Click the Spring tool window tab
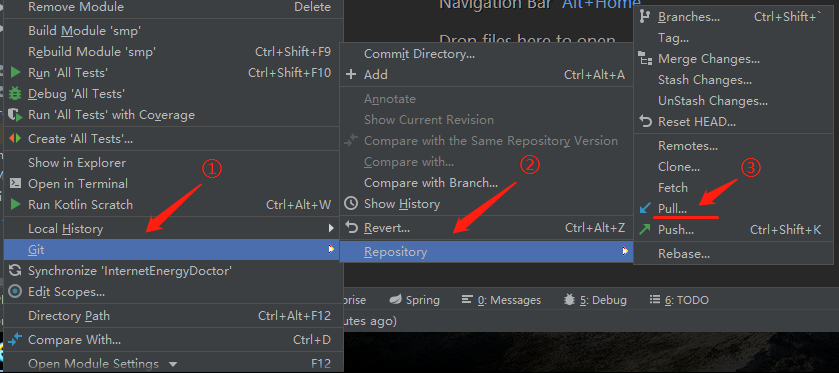The image size is (839, 373). [x=414, y=300]
